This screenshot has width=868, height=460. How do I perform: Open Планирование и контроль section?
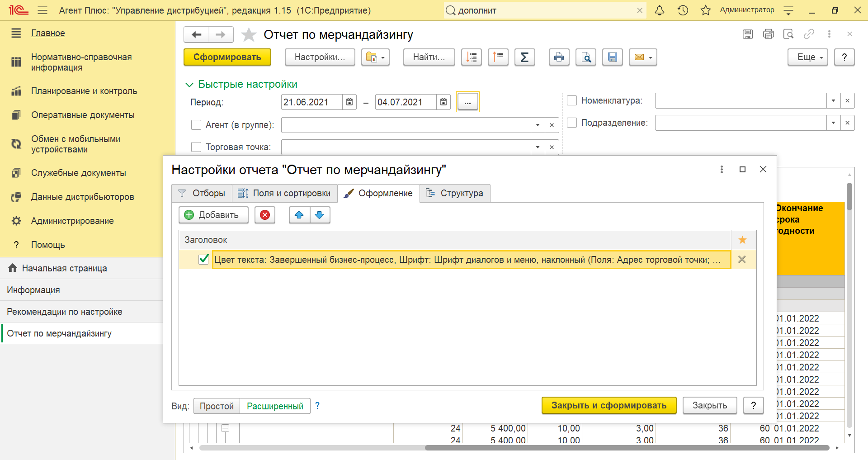pyautogui.click(x=84, y=91)
